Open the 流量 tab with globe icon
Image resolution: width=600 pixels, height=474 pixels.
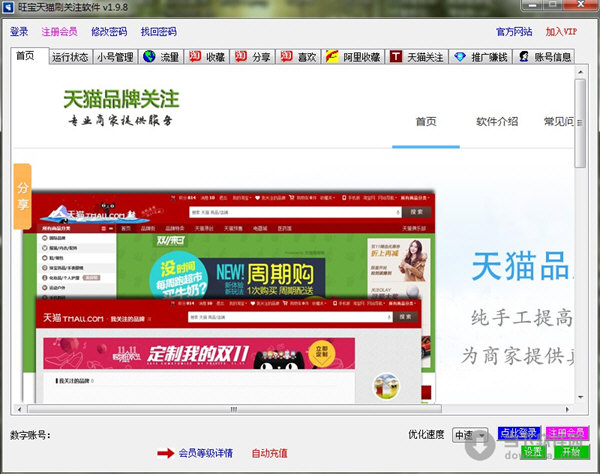[x=162, y=57]
